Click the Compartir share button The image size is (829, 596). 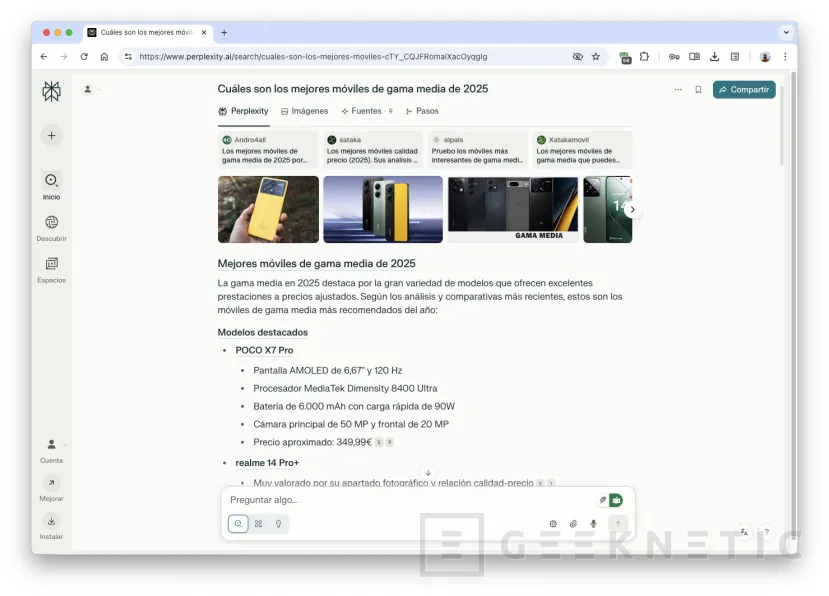[744, 90]
